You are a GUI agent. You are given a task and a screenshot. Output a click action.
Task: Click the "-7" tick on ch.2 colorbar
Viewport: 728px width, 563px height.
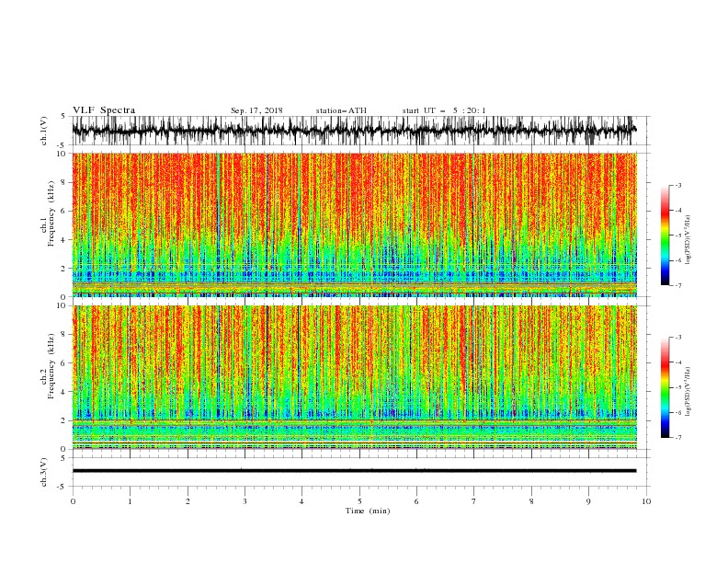pos(678,438)
